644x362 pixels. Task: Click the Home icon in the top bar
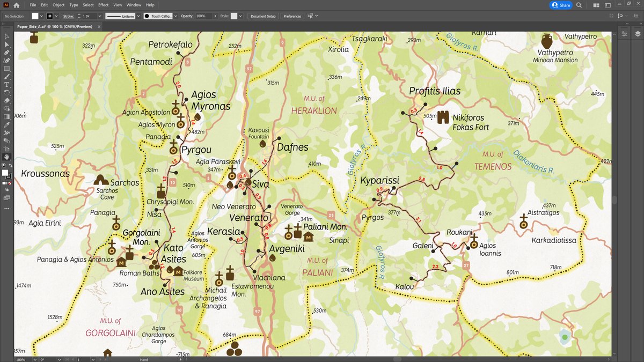pos(17,5)
